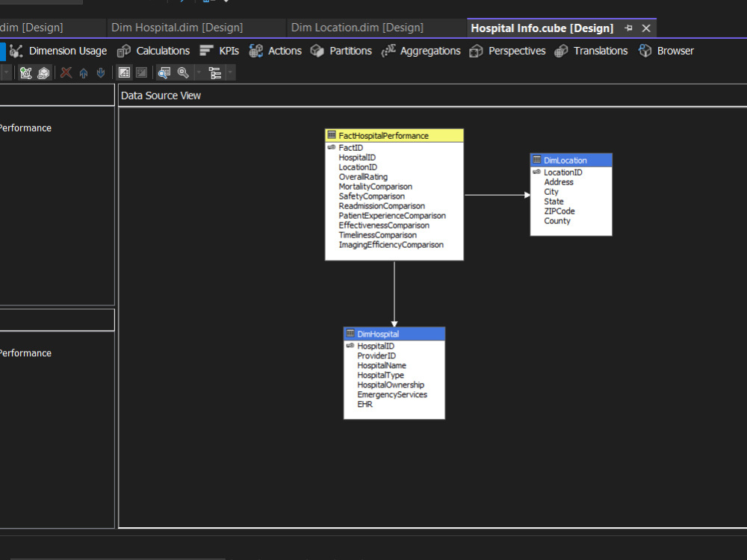Click the red Delete X icon
This screenshot has height=560, width=747.
tap(66, 73)
